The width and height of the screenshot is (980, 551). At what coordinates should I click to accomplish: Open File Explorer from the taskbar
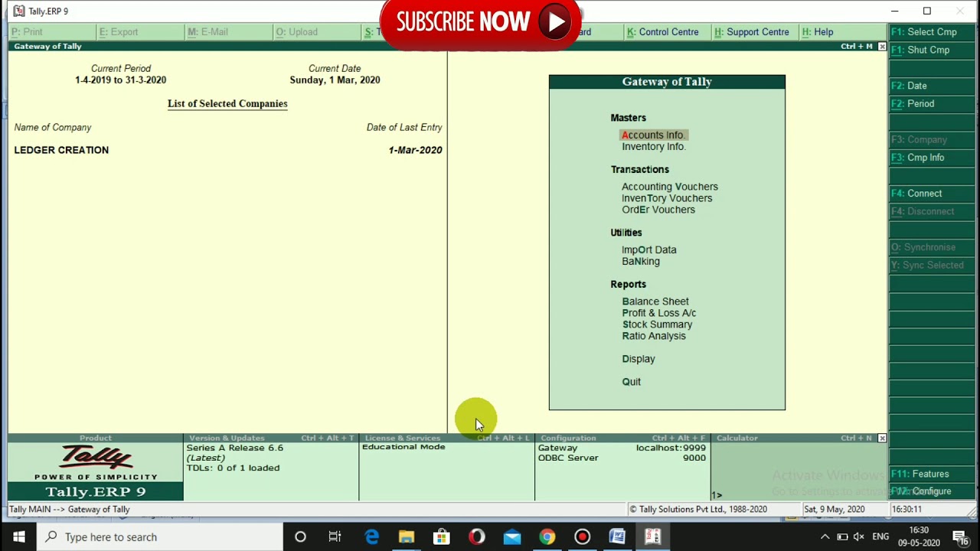pyautogui.click(x=407, y=537)
